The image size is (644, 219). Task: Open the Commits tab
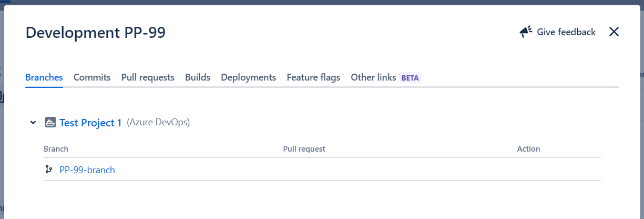pos(92,77)
